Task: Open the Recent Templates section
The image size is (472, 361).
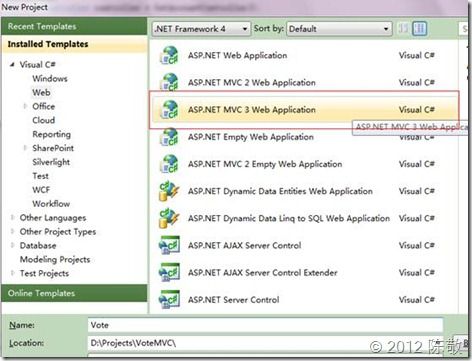Action: pyautogui.click(x=74, y=26)
